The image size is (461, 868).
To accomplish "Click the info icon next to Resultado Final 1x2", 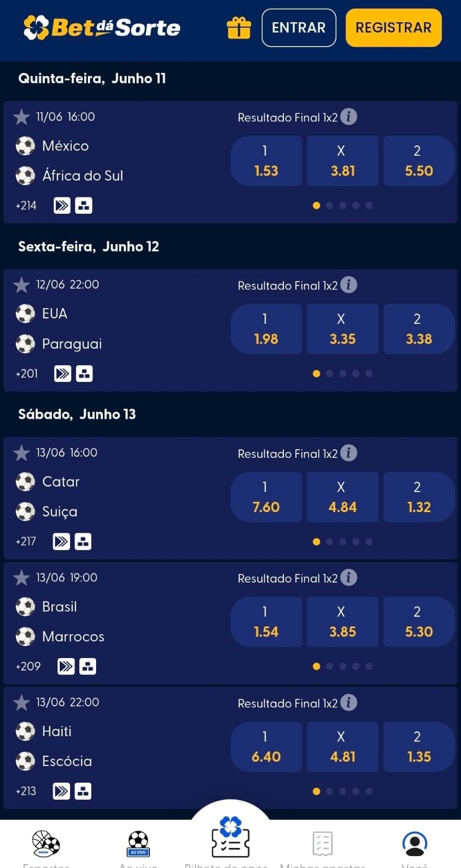I will coord(348,117).
